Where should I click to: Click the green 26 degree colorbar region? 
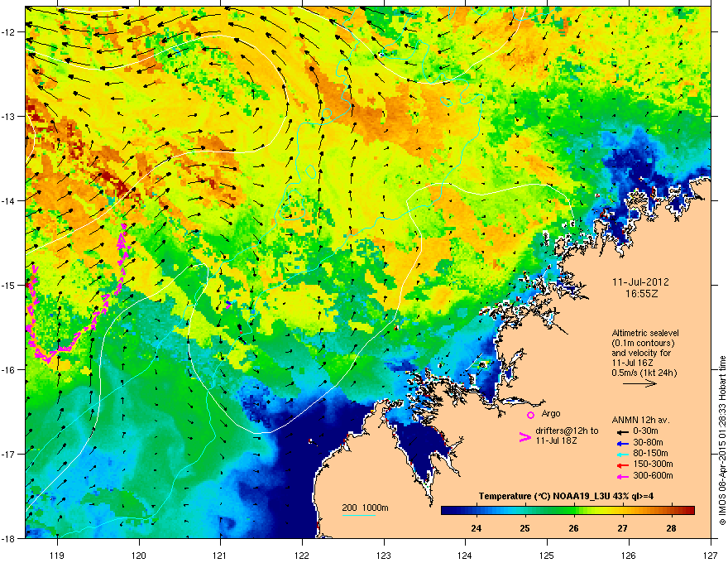tap(574, 510)
